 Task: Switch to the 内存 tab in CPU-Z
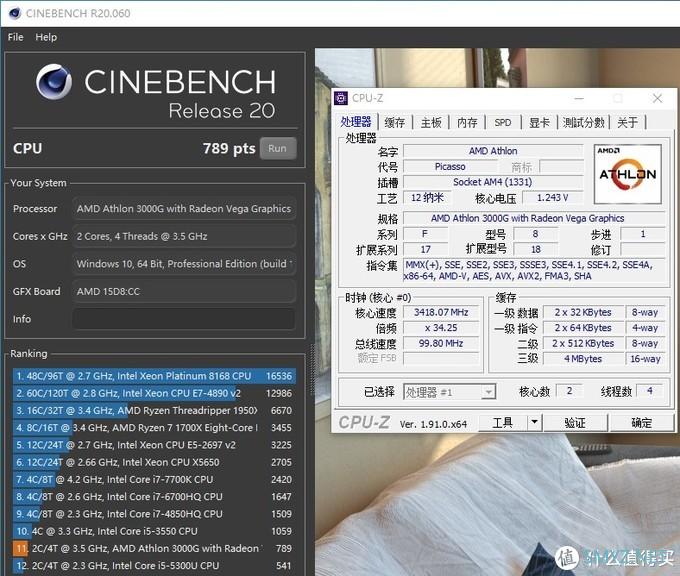pyautogui.click(x=467, y=123)
